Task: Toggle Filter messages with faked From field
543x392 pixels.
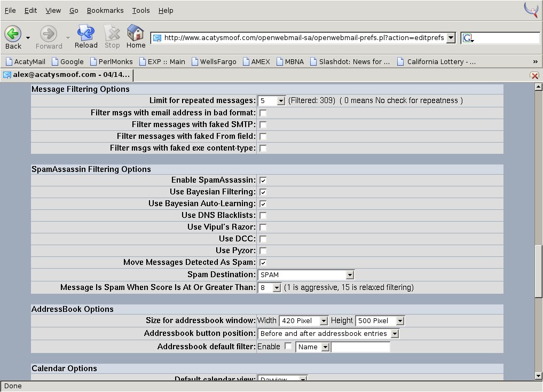Action: point(263,136)
